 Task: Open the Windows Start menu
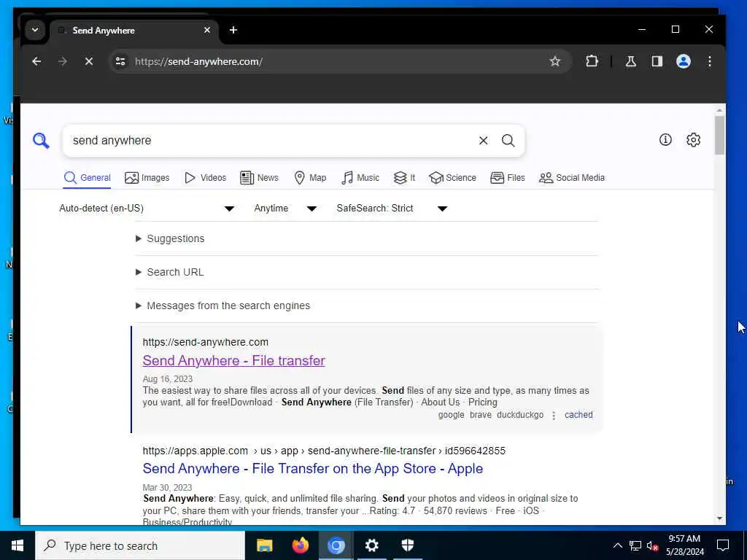[18, 545]
